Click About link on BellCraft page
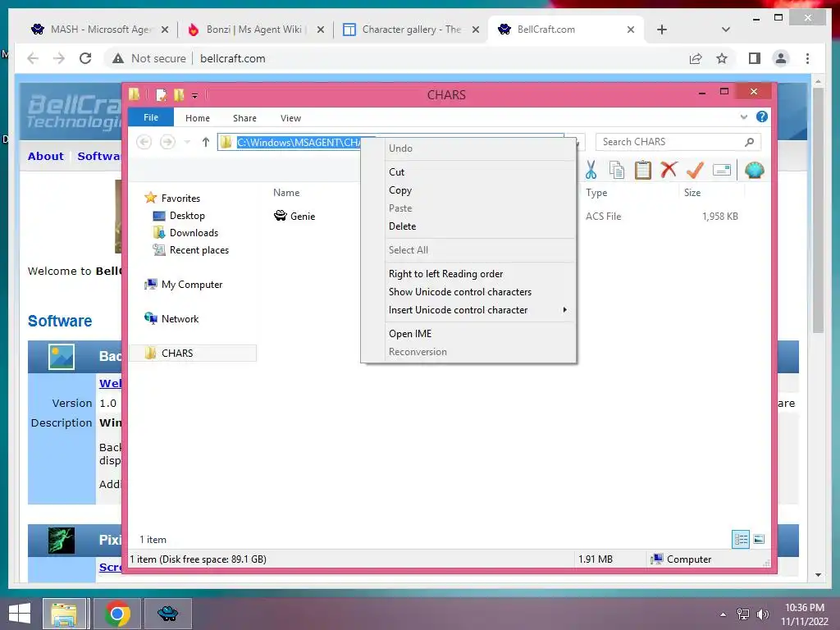This screenshot has height=630, width=840. pos(46,156)
